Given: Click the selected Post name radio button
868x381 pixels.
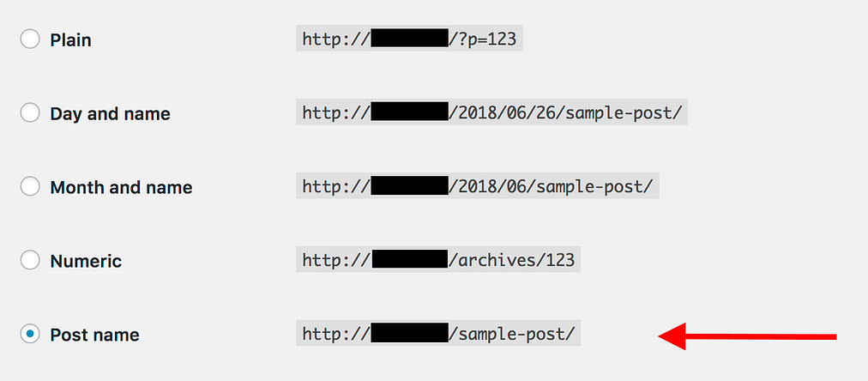Looking at the screenshot, I should (30, 334).
